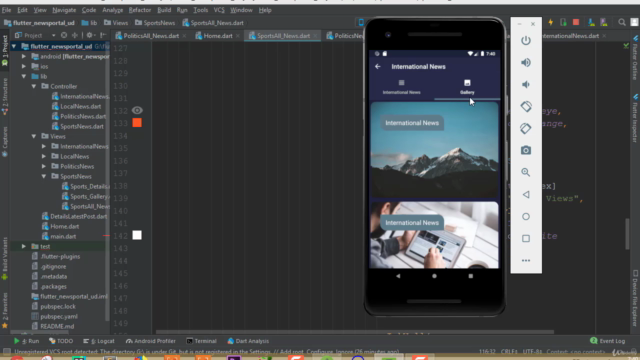Image resolution: width=640 pixels, height=360 pixels.
Task: Toggle the Build Variants side strip button
Action: coord(5,259)
